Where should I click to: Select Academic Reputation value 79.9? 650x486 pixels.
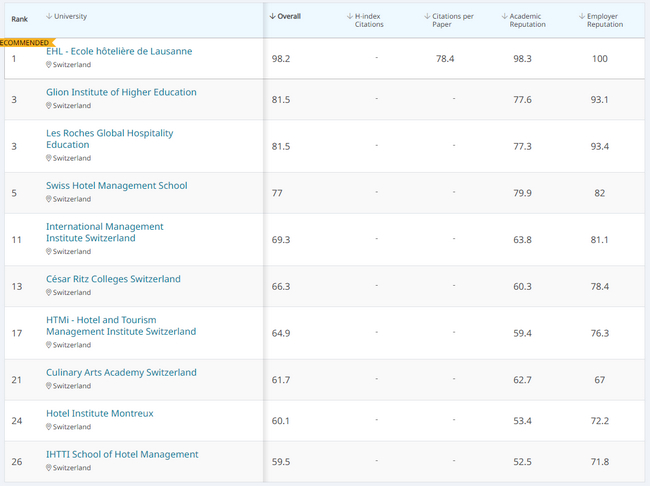[522, 193]
